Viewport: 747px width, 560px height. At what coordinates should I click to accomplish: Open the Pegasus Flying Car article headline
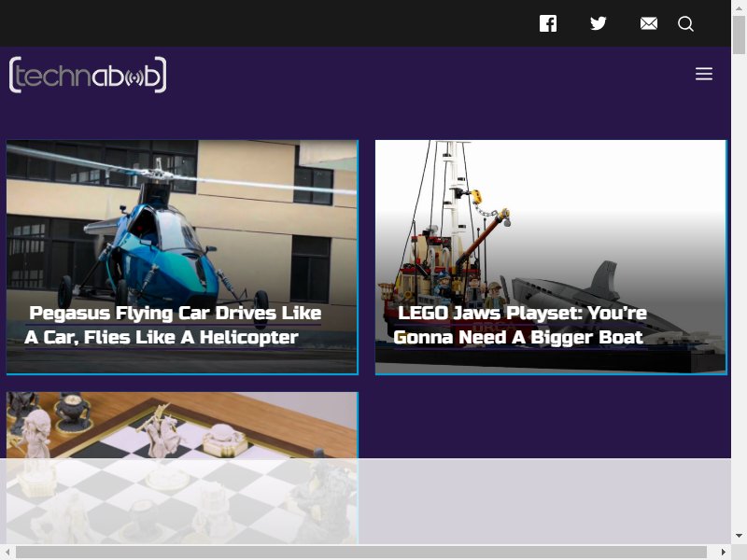173,325
